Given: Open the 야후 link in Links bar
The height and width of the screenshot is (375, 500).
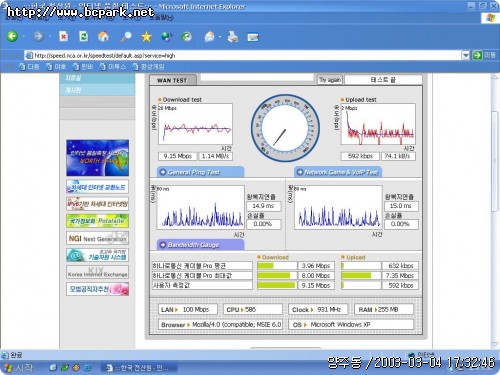Looking at the screenshot, I should point(56,67).
